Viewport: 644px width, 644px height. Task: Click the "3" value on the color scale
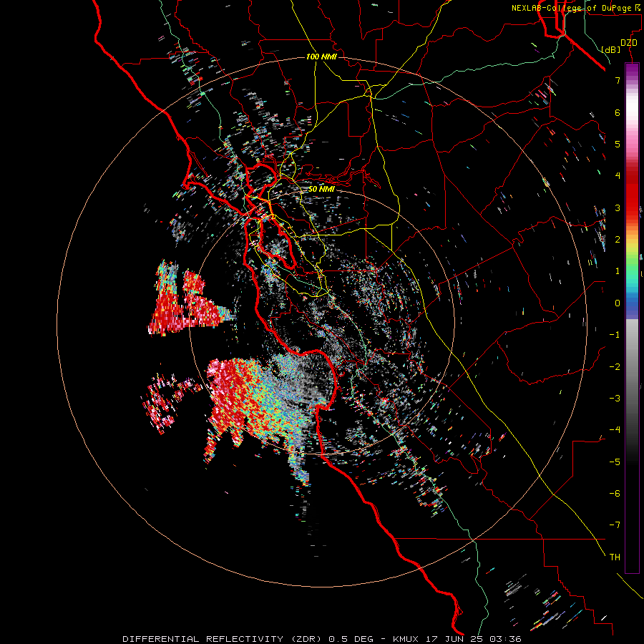pyautogui.click(x=618, y=208)
